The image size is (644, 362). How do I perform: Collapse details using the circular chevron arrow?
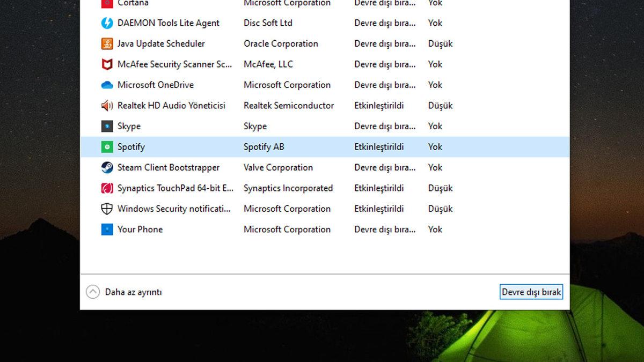[x=92, y=291]
